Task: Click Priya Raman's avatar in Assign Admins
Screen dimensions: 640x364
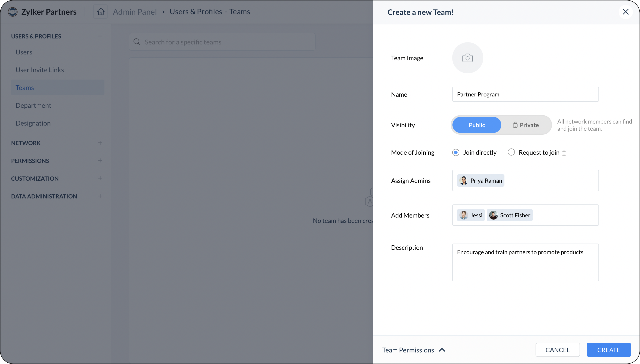Action: pos(464,180)
